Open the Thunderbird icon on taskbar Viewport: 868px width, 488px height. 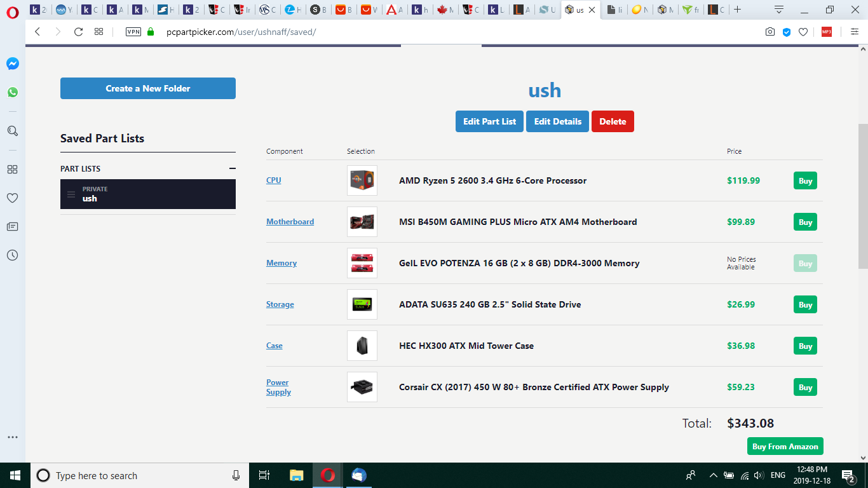(358, 475)
